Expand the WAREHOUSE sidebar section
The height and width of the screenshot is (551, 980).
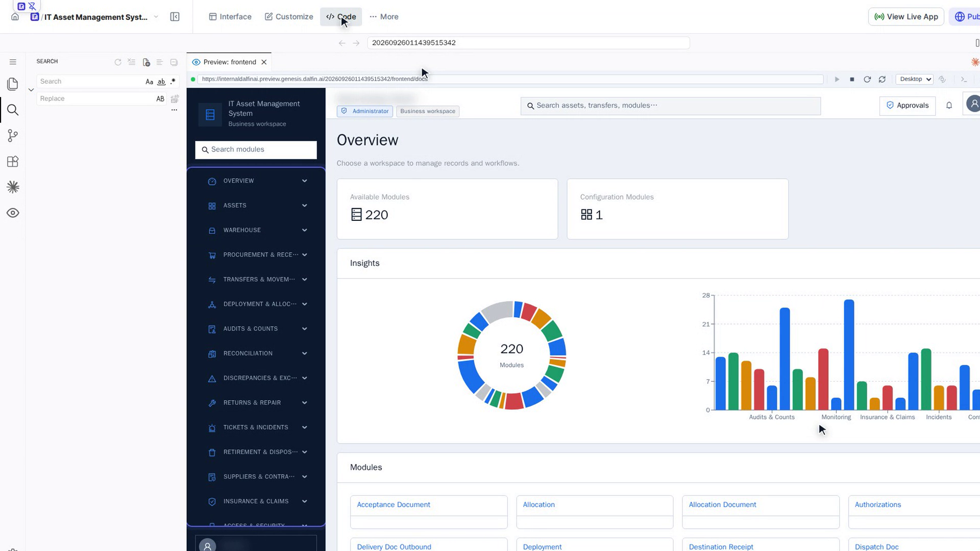coord(256,230)
